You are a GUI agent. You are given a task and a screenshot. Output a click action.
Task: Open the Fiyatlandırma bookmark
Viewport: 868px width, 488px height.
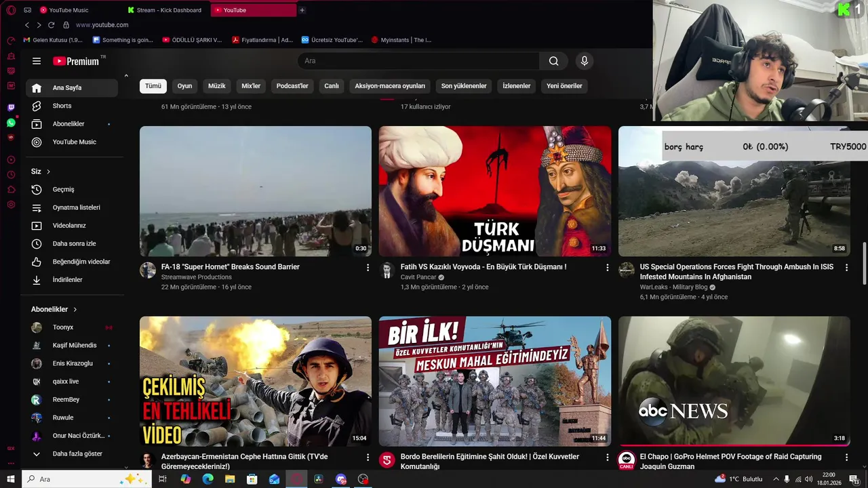[262, 40]
